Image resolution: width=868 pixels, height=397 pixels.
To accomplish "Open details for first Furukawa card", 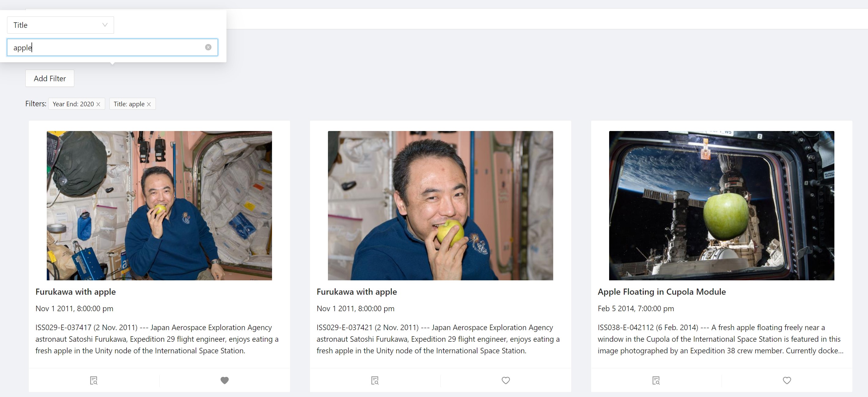I will pyautogui.click(x=94, y=380).
